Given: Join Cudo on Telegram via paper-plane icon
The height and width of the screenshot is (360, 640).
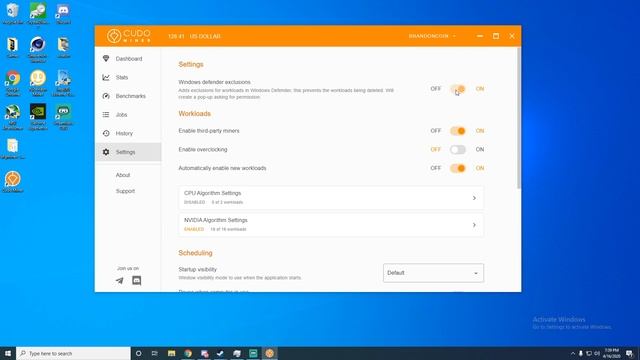Looking at the screenshot, I should (120, 280).
